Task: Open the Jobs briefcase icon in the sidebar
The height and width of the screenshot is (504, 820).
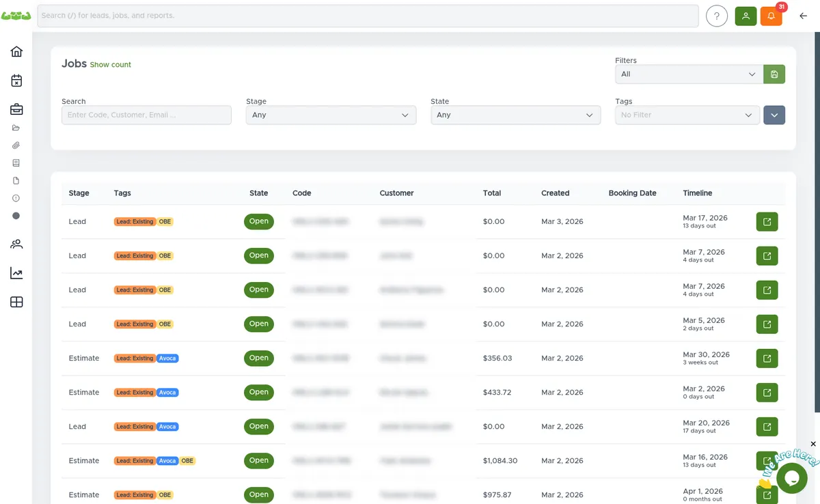Action: tap(16, 109)
